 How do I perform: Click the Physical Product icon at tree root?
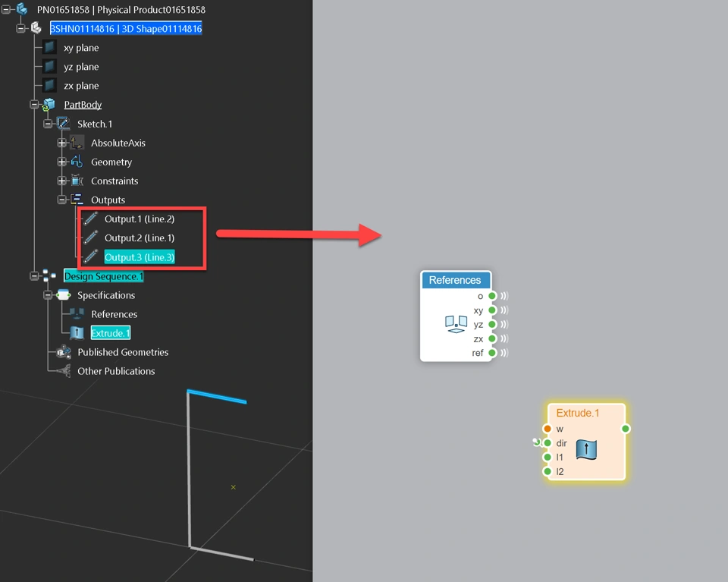pyautogui.click(x=22, y=9)
